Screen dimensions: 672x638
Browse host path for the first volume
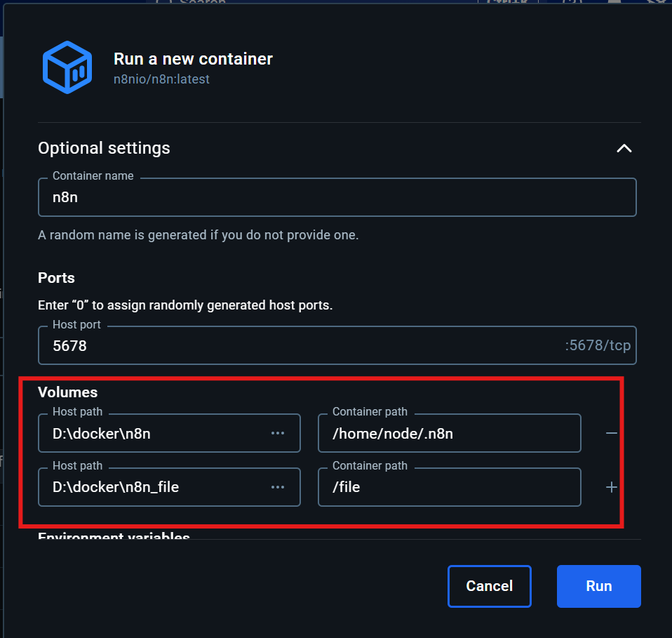tap(279, 433)
